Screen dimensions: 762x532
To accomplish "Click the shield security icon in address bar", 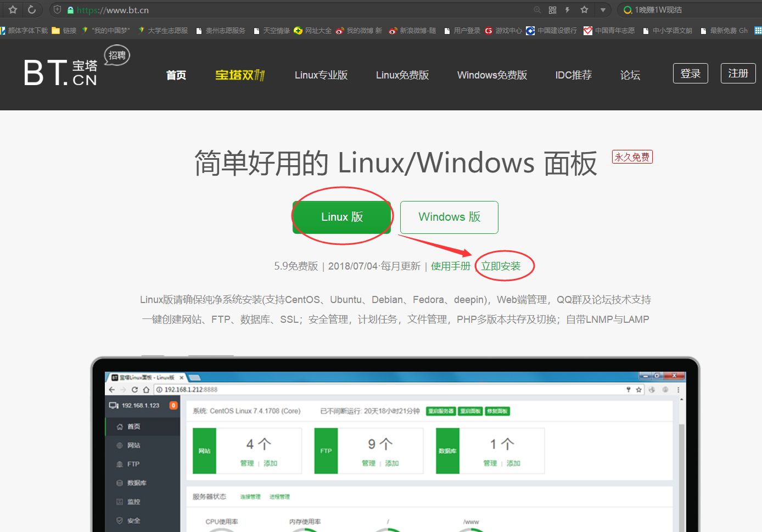I will point(57,10).
